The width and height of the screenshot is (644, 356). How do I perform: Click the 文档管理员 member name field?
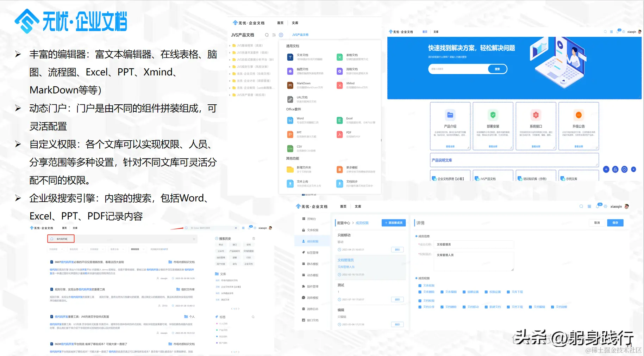pyautogui.click(x=474, y=244)
